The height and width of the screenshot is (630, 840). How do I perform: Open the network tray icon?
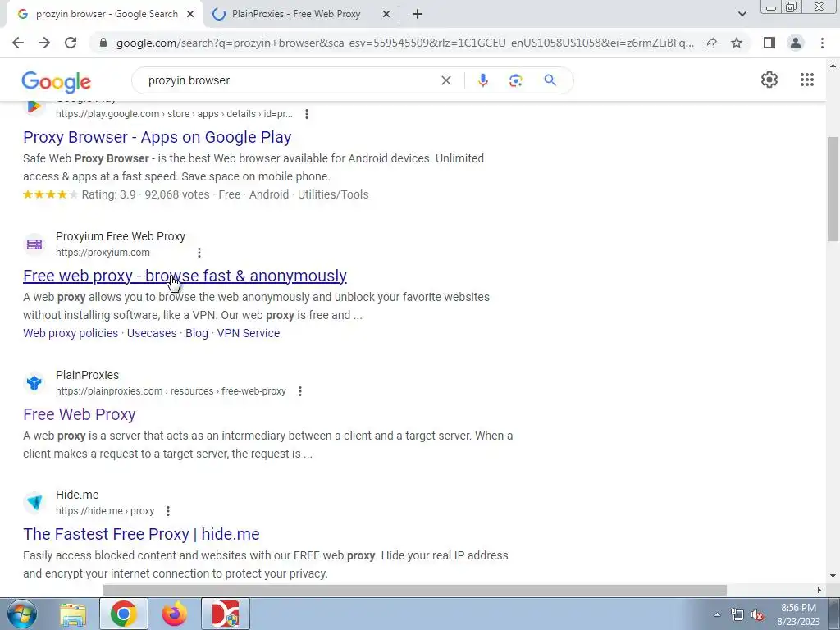point(737,615)
